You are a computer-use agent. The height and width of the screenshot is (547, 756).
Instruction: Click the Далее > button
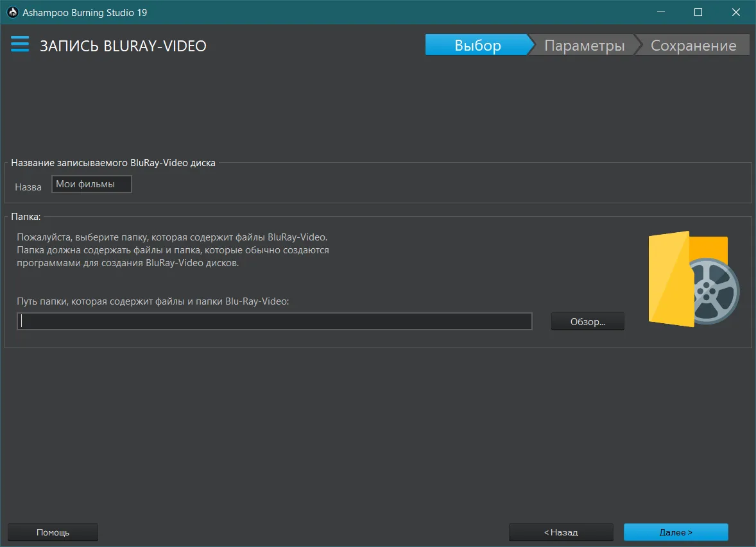pyautogui.click(x=676, y=532)
